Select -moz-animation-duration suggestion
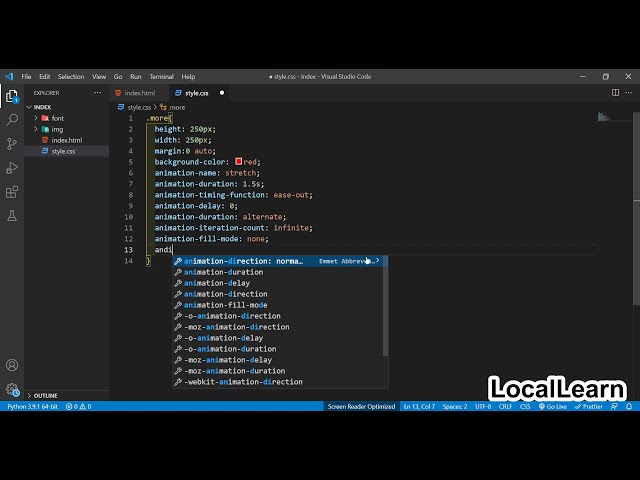Viewport: 640px width, 480px height. pyautogui.click(x=278, y=371)
